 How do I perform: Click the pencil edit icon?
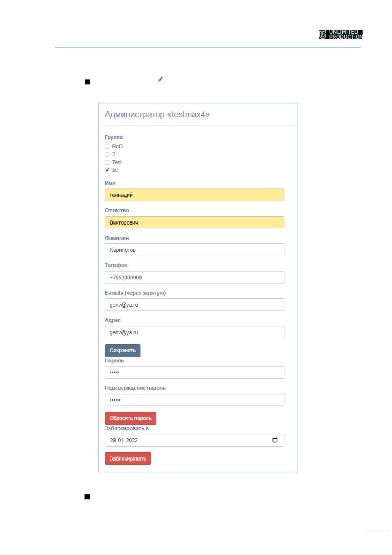tap(160, 79)
